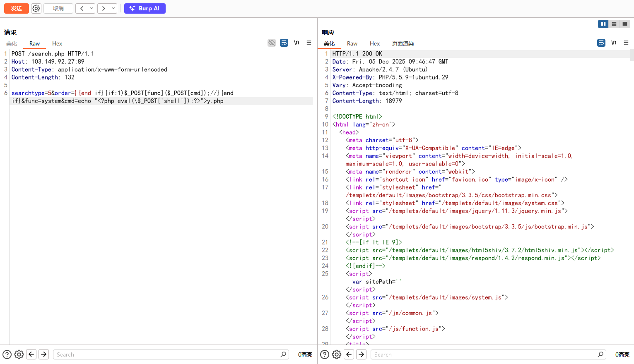Select the request Hex tab
Screen dimensions: 634x364
[x=57, y=43]
